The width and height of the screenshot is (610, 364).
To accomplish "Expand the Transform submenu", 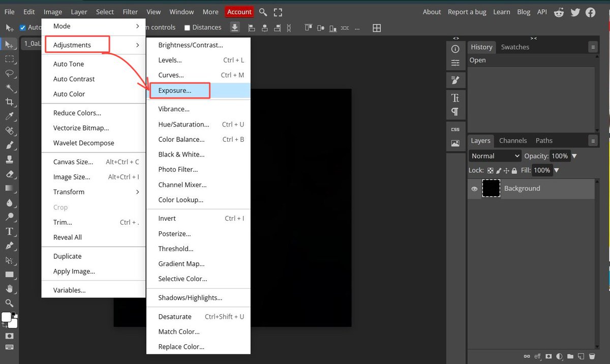I will (x=94, y=192).
